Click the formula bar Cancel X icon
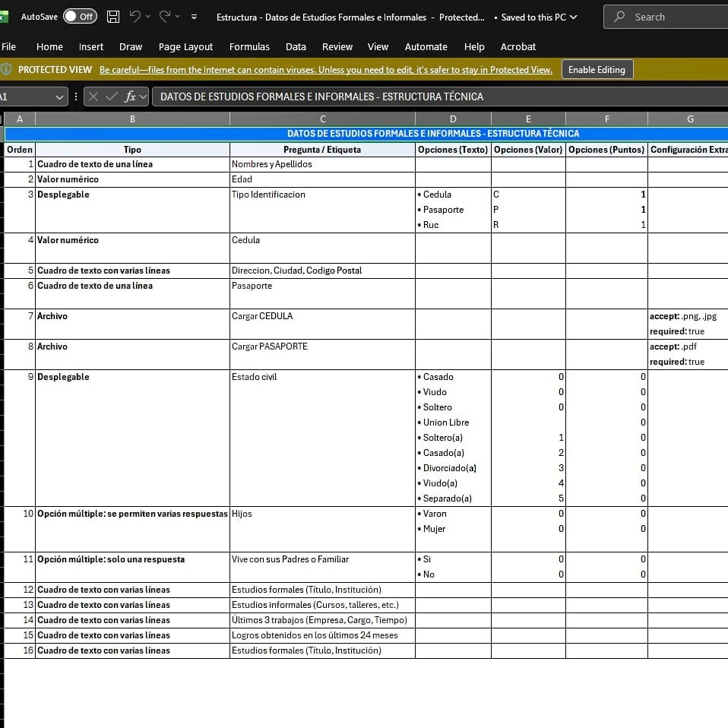728x728 pixels. click(93, 97)
